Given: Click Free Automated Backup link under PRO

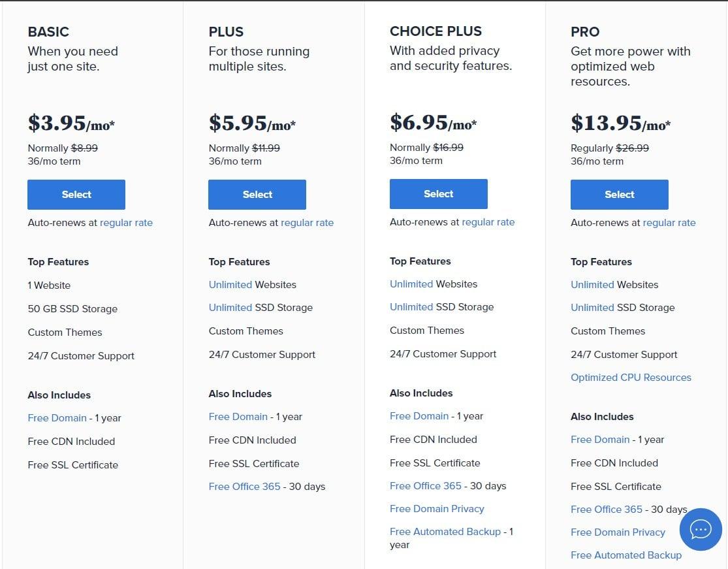Looking at the screenshot, I should 626,555.
